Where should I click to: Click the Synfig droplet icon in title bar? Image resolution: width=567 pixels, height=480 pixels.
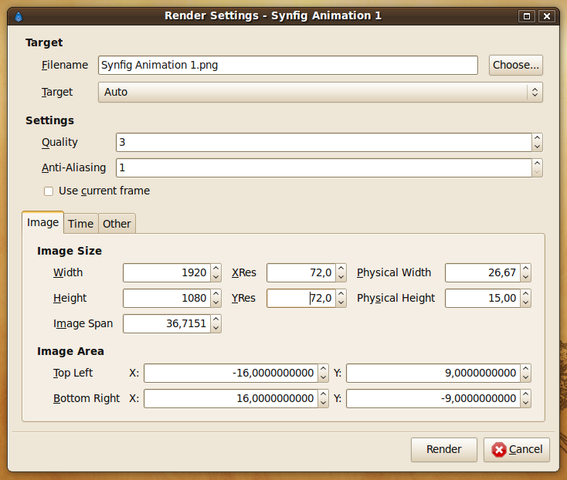pos(18,17)
